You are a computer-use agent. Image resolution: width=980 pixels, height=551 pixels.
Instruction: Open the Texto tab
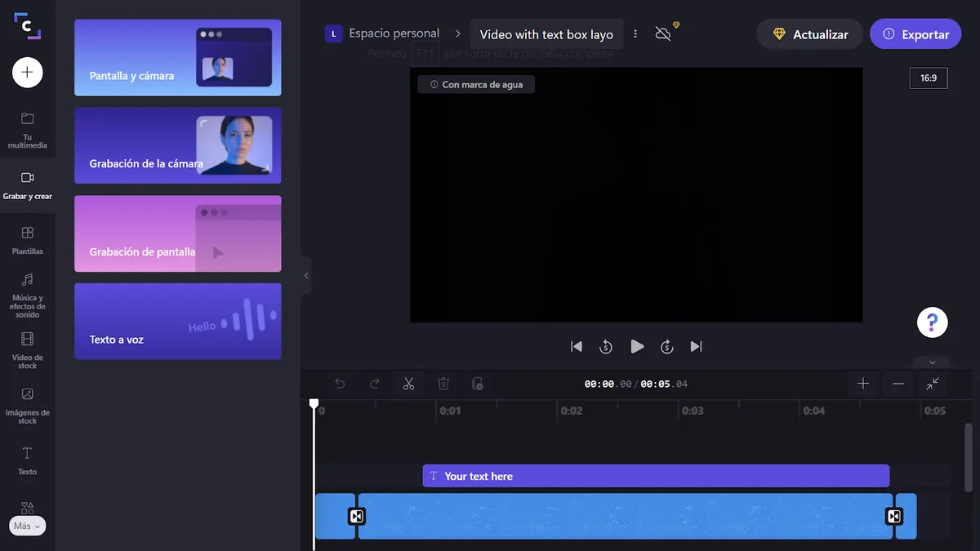(x=27, y=461)
